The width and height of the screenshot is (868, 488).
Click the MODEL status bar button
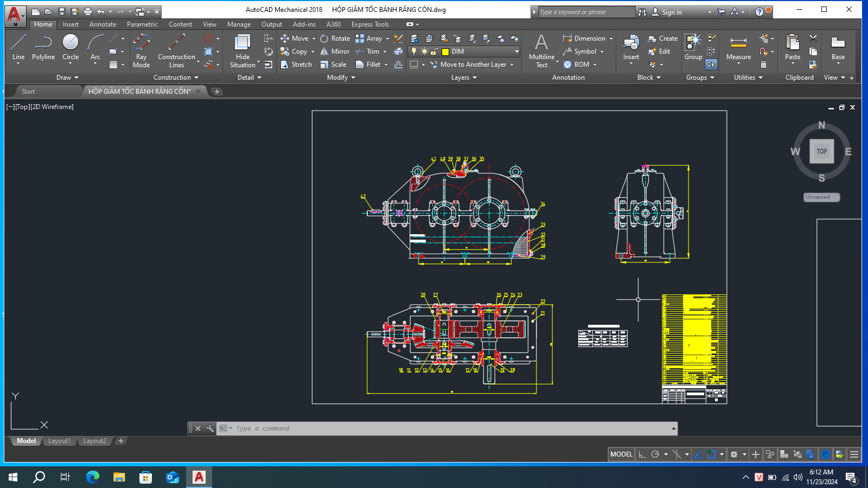pos(621,454)
